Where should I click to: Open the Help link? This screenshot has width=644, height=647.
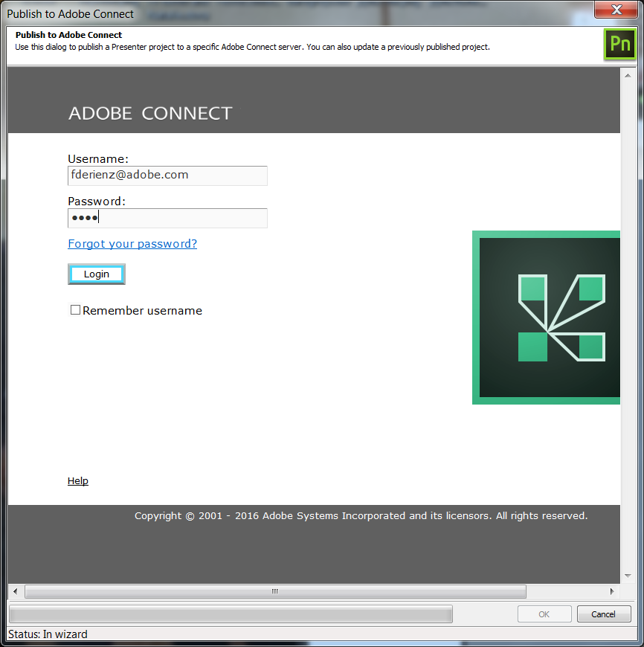pyautogui.click(x=77, y=480)
